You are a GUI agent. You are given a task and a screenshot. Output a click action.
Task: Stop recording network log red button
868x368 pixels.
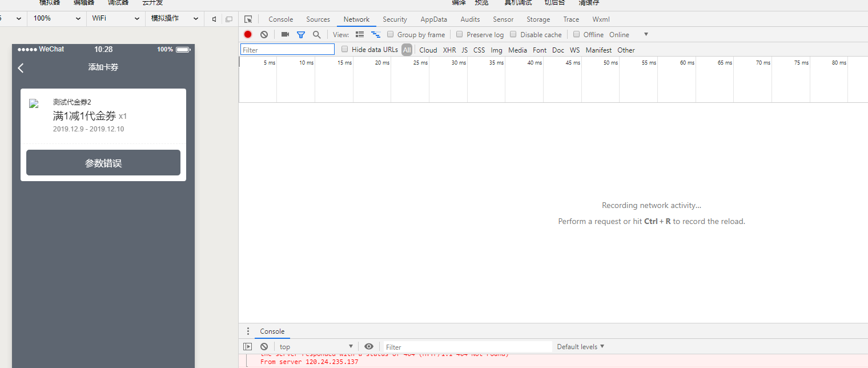pos(248,34)
